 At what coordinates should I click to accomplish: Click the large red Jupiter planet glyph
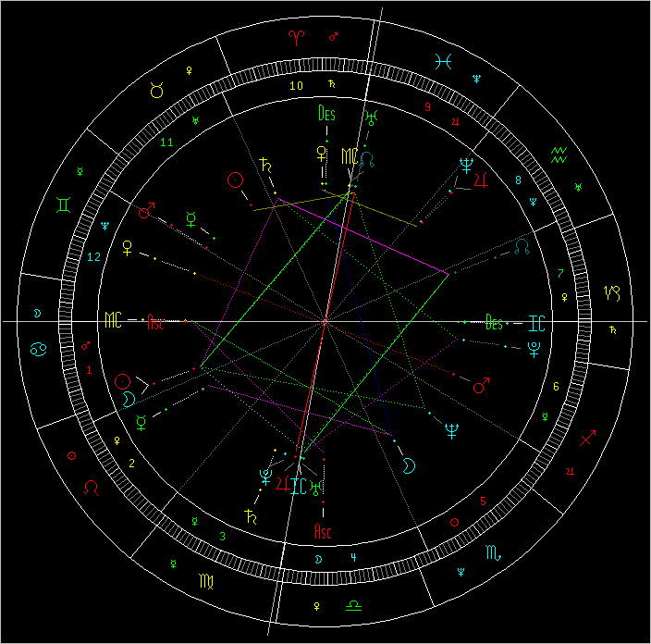tap(480, 181)
